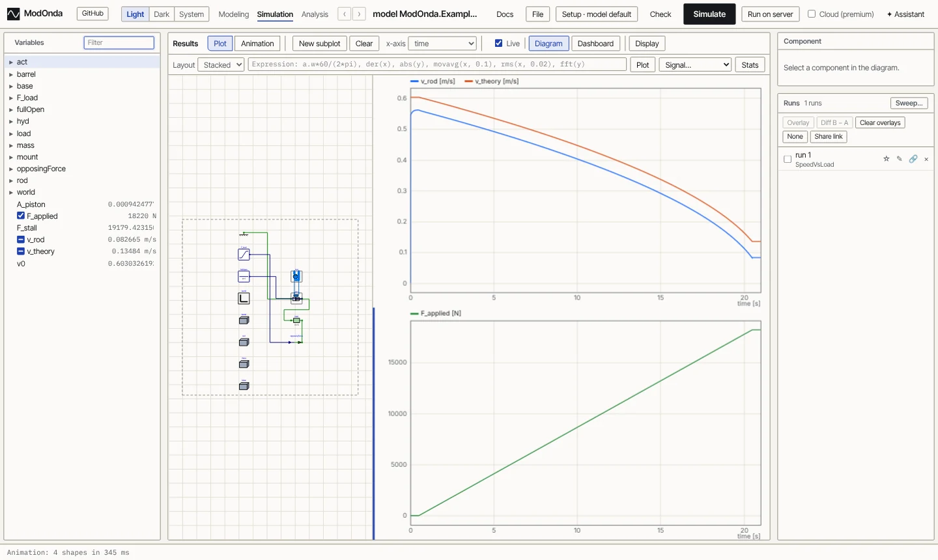Open the Animation results tab
Image resolution: width=938 pixels, height=560 pixels.
257,44
